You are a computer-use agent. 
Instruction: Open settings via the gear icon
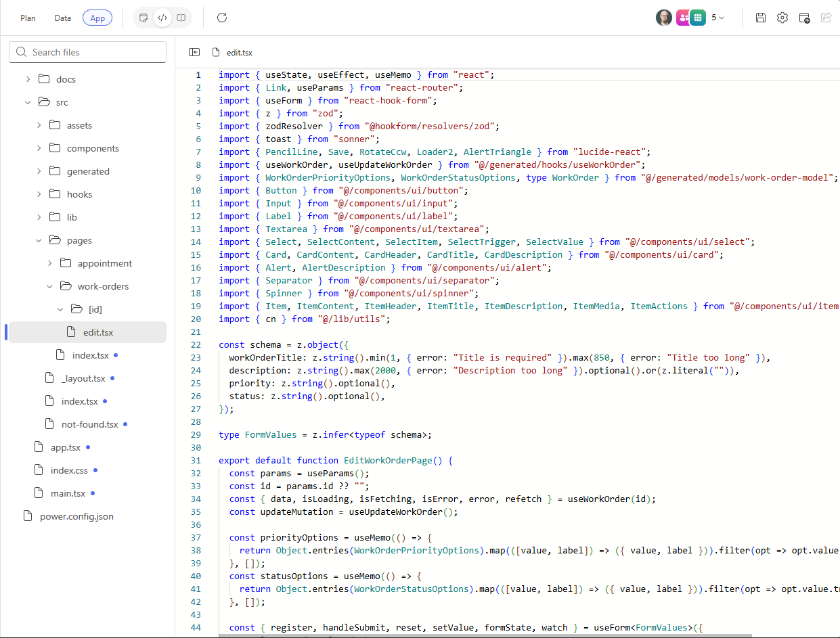click(782, 18)
